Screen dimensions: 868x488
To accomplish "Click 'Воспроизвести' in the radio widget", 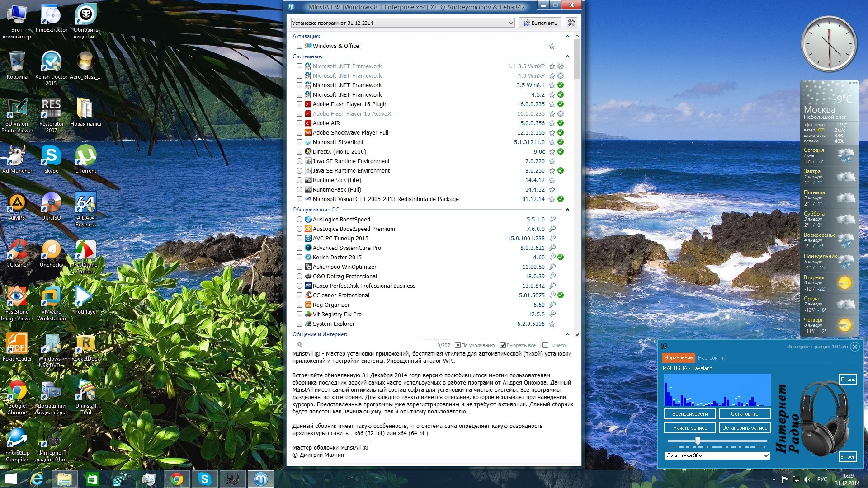I will 690,414.
